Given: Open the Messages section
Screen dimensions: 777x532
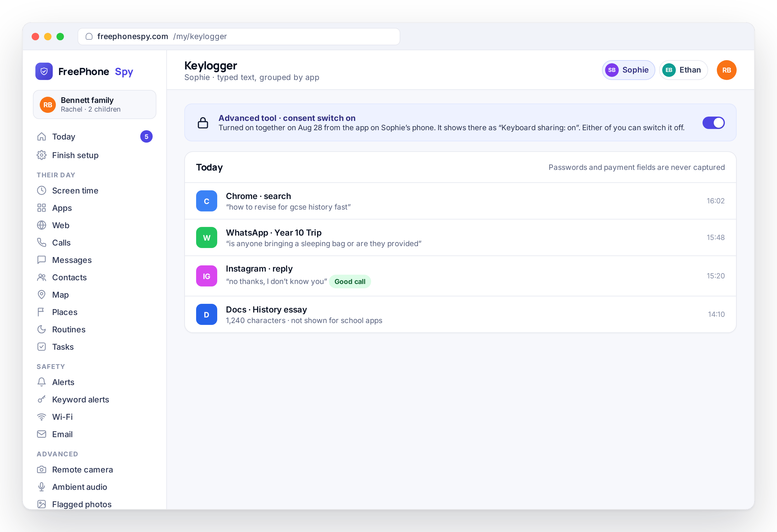Looking at the screenshot, I should coord(95,260).
